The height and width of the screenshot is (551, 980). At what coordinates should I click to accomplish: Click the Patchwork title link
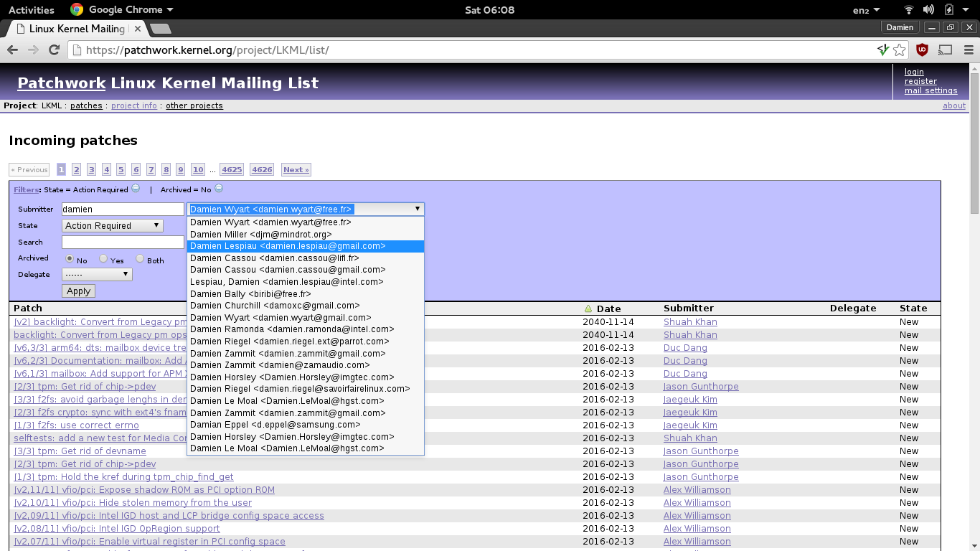(x=62, y=83)
